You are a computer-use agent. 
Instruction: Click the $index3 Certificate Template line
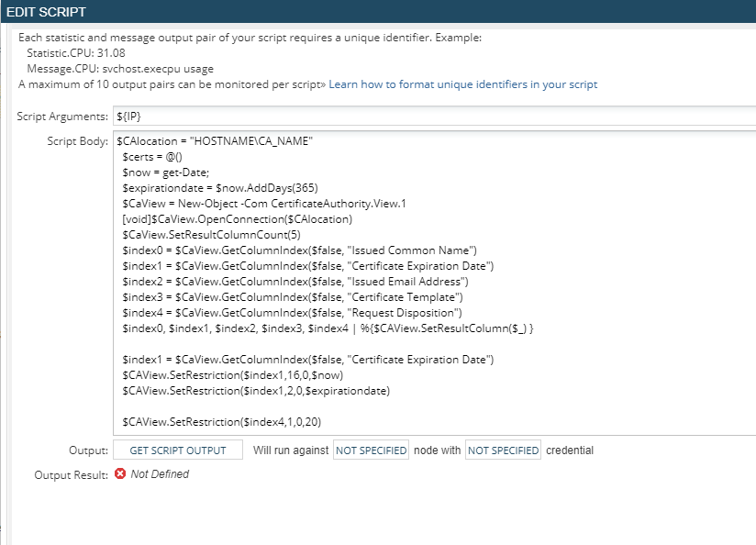tap(292, 297)
